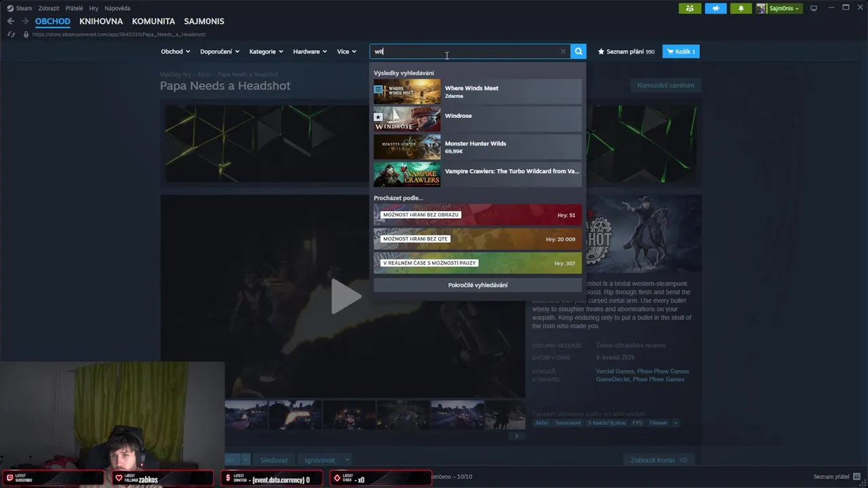Expand the Hardware dropdown
Image resolution: width=868 pixels, height=488 pixels.
coord(310,52)
